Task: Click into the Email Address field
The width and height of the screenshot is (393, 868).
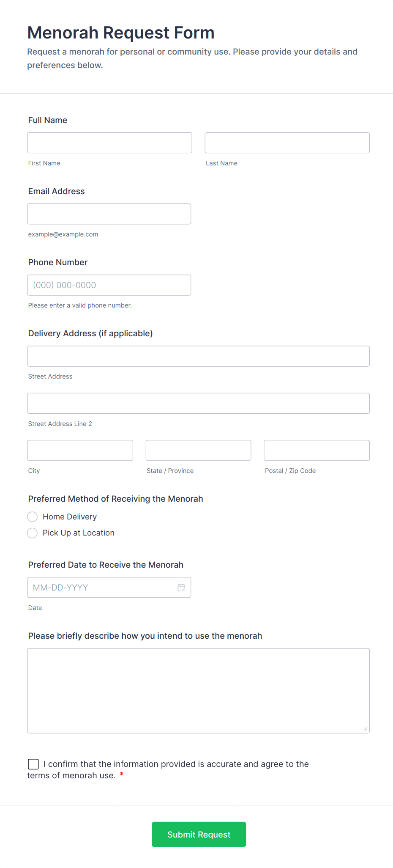Action: click(109, 214)
